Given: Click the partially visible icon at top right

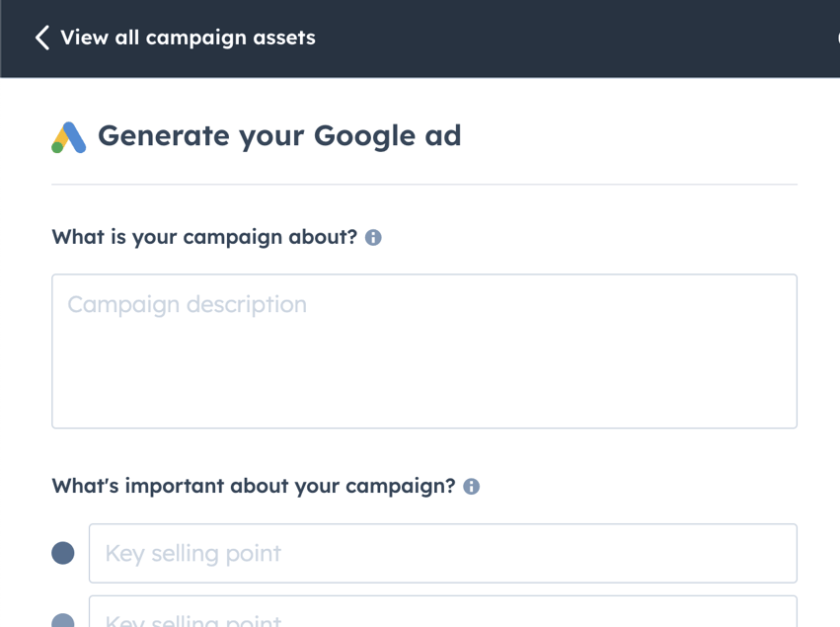Looking at the screenshot, I should (836, 38).
